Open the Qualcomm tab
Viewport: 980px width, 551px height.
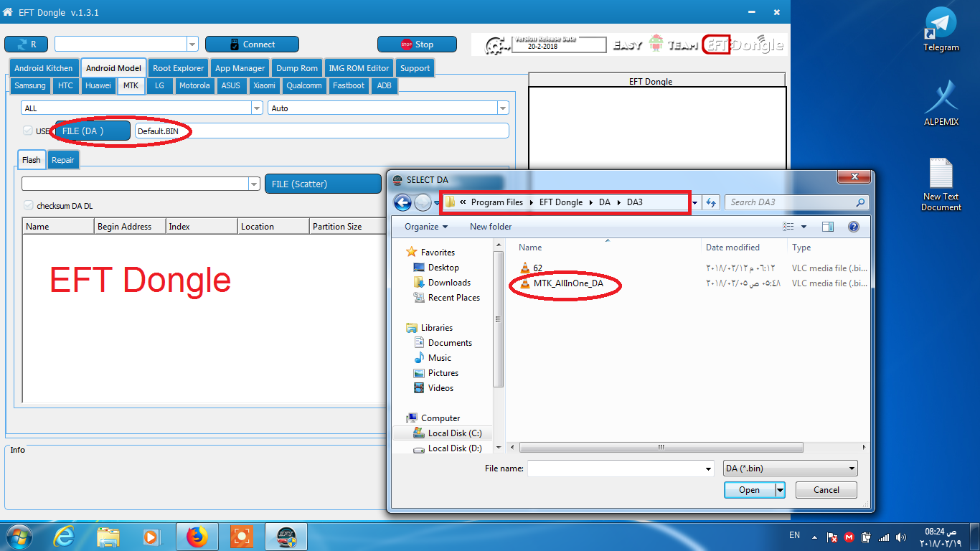304,85
